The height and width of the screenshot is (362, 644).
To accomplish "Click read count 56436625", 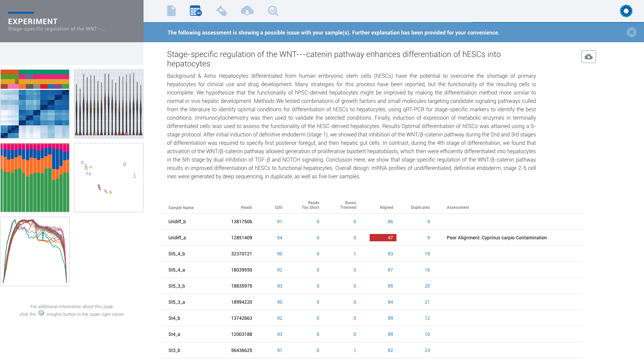I will tap(241, 350).
